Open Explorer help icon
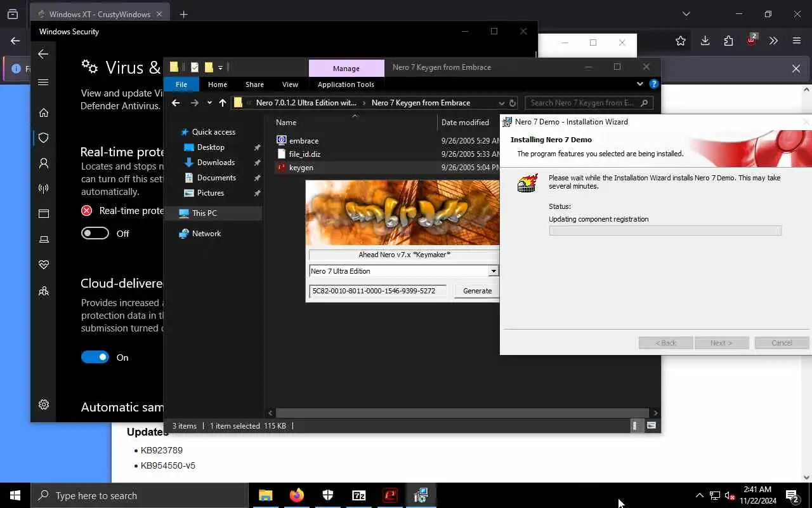The height and width of the screenshot is (508, 812). click(x=653, y=84)
